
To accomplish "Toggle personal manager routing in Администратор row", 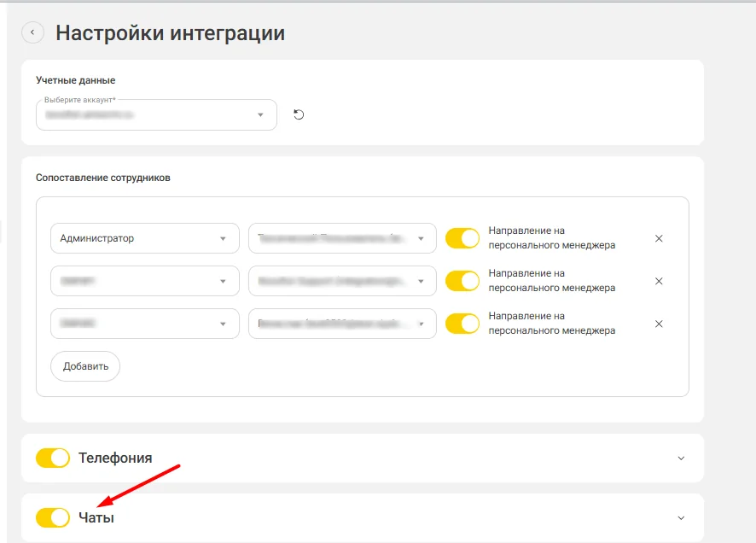I will tap(462, 238).
